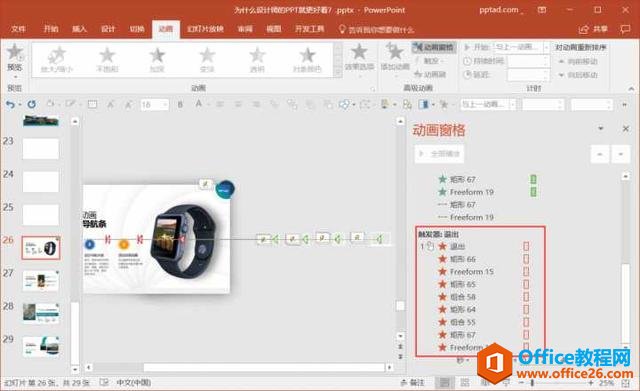Viewport: 640px width, 391px height.
Task: Open the 幻灯片放映 ribbon tab
Action: [205, 29]
